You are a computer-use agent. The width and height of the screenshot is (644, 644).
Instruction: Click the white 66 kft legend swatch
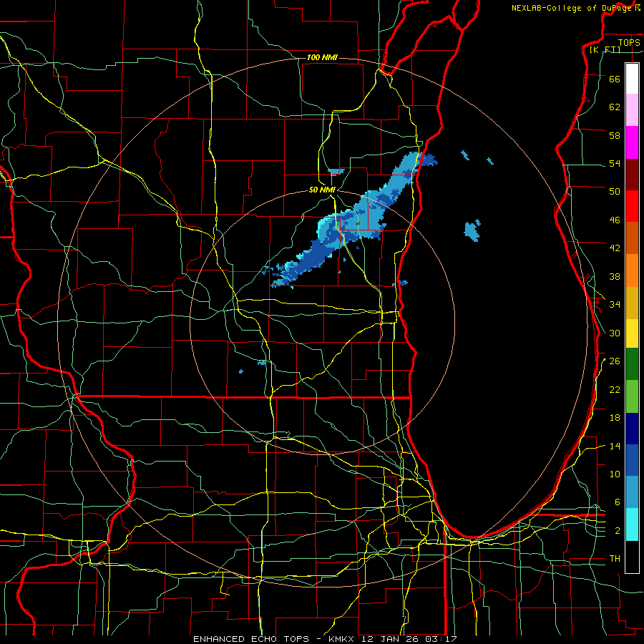tap(632, 79)
